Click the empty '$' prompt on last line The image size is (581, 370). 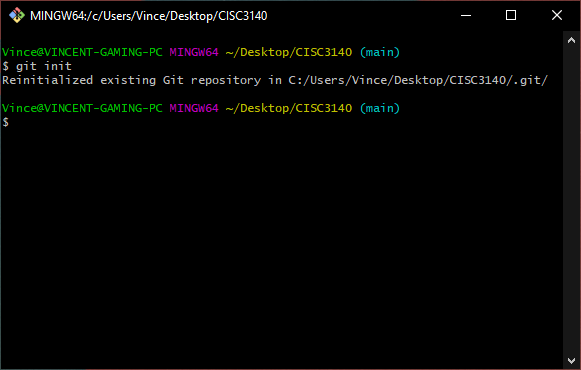[6, 122]
